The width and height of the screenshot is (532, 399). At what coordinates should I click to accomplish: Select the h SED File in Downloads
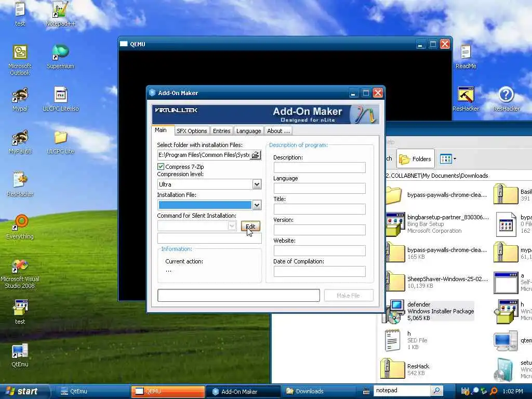point(406,340)
